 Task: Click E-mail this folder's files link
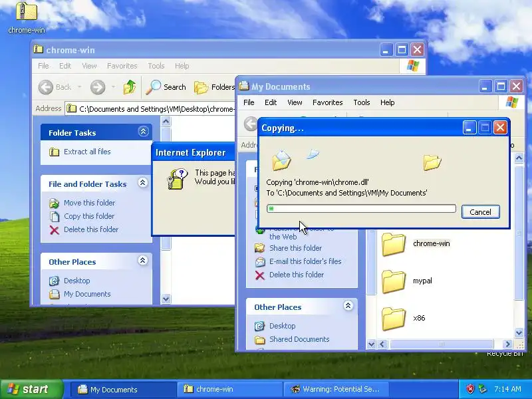coord(305,261)
